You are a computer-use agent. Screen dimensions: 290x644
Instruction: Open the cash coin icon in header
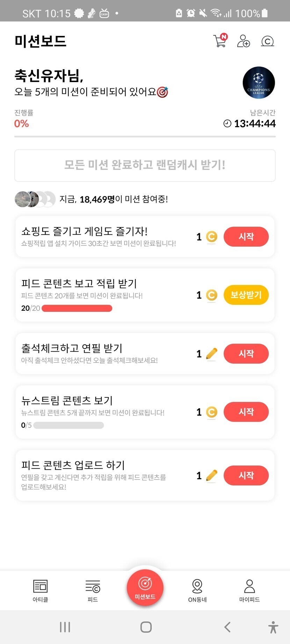[x=267, y=41]
